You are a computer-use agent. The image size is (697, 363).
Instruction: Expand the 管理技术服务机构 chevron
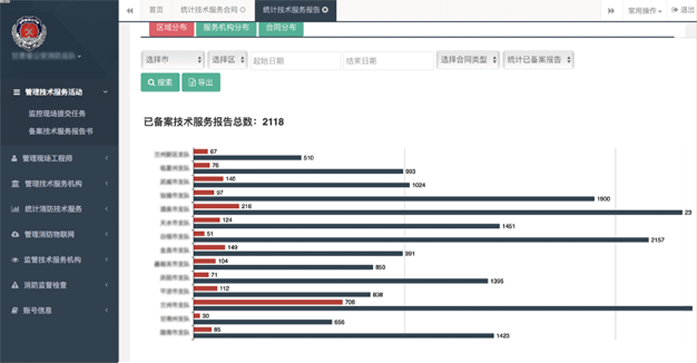[106, 183]
